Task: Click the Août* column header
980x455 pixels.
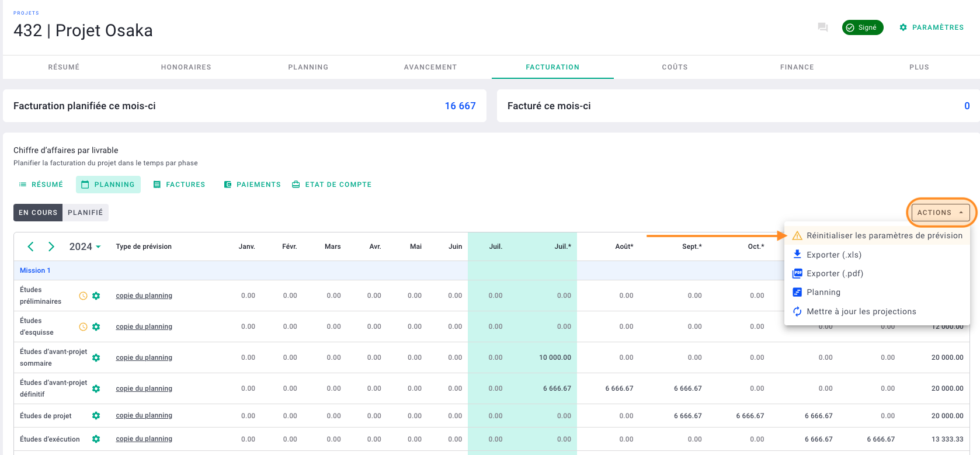Action: [624, 246]
